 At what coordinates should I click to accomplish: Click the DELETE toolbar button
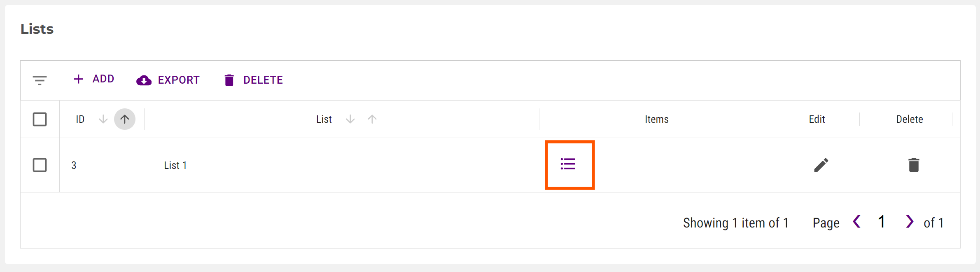tap(254, 80)
